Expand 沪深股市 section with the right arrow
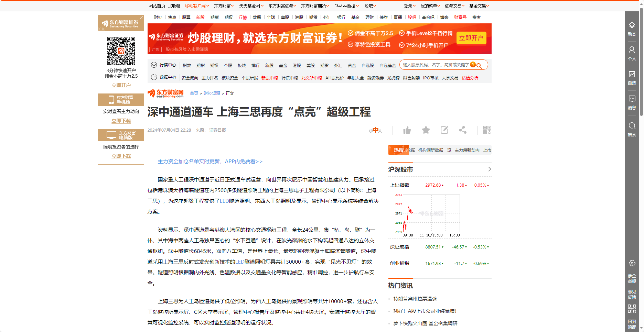Screen dimensions: 644x332 click(x=490, y=169)
